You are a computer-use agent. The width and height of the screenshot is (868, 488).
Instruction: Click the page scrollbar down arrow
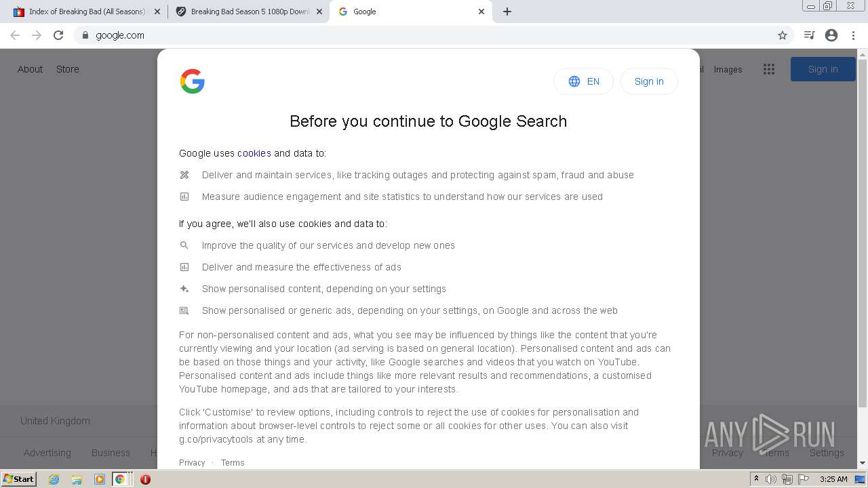pyautogui.click(x=863, y=463)
